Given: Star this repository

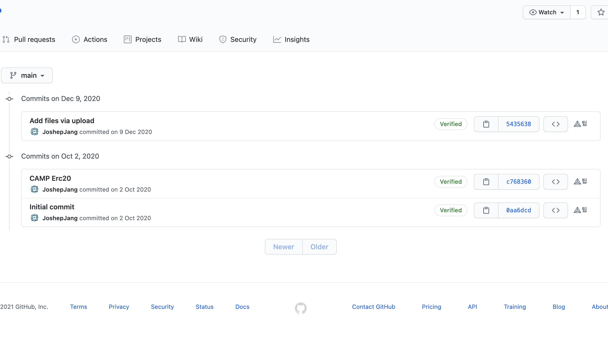Looking at the screenshot, I should point(601,12).
